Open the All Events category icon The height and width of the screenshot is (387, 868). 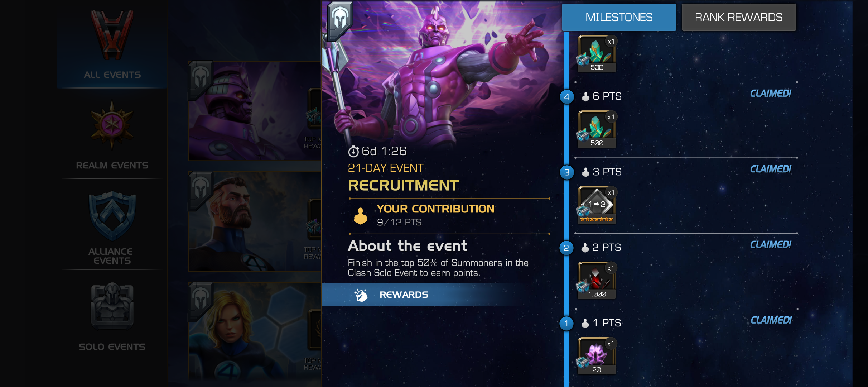pos(112,34)
